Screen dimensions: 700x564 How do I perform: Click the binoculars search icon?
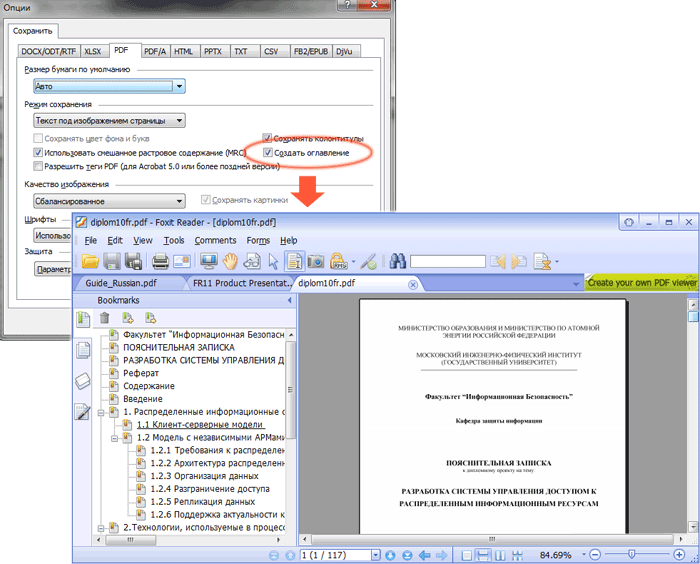397,262
